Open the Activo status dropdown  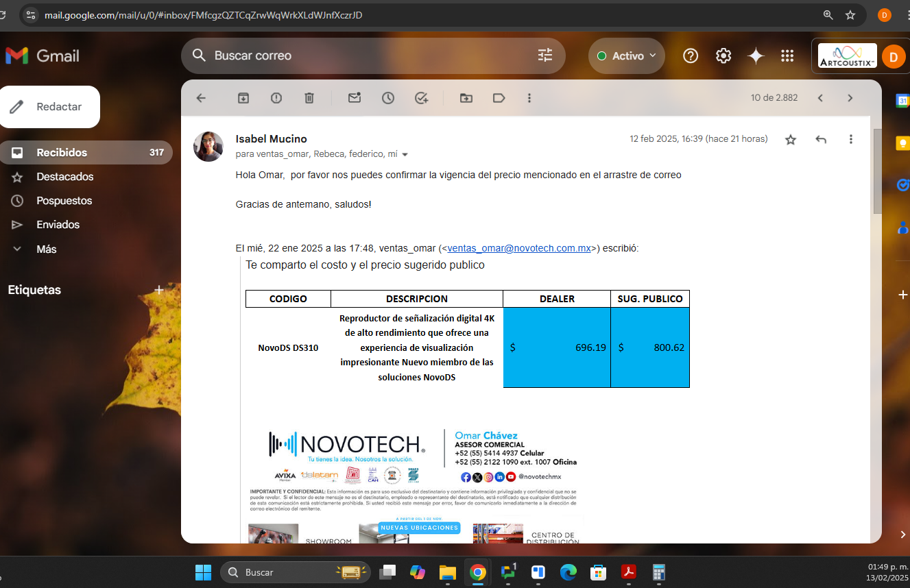pyautogui.click(x=626, y=56)
